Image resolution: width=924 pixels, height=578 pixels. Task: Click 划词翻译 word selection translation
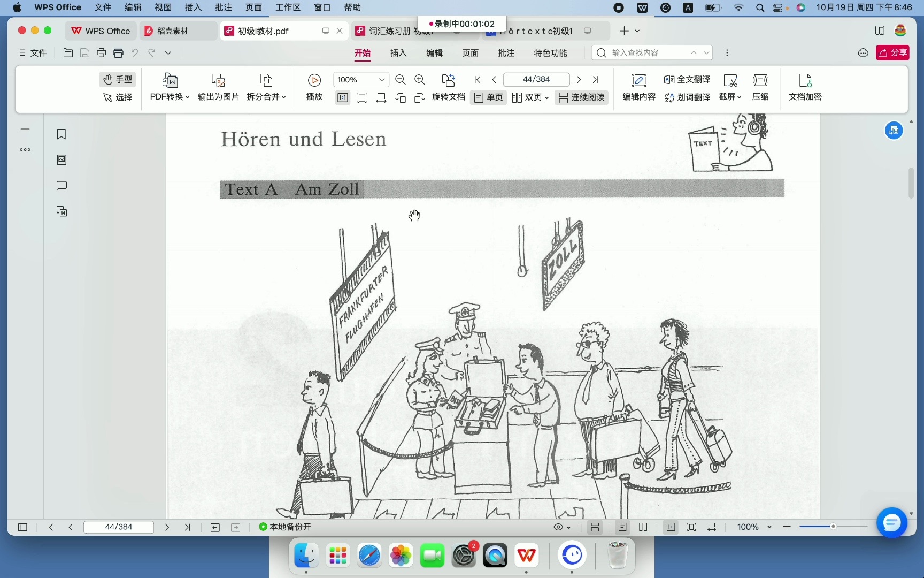687,97
